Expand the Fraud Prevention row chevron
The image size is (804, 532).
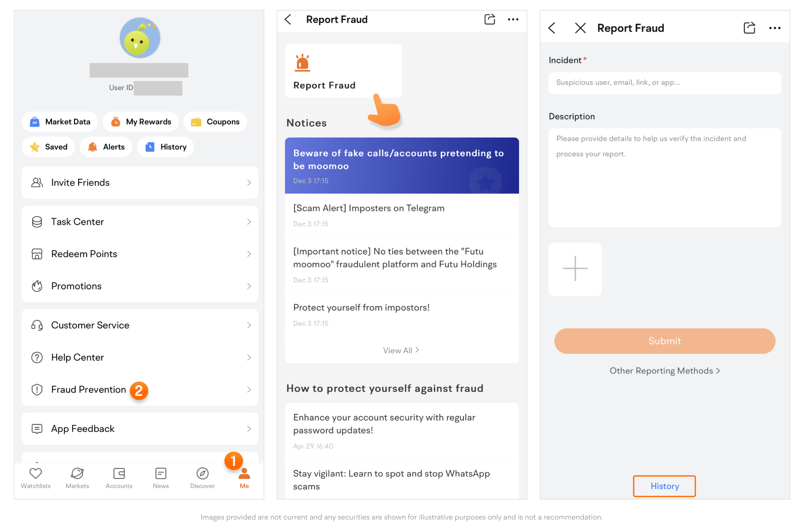249,389
